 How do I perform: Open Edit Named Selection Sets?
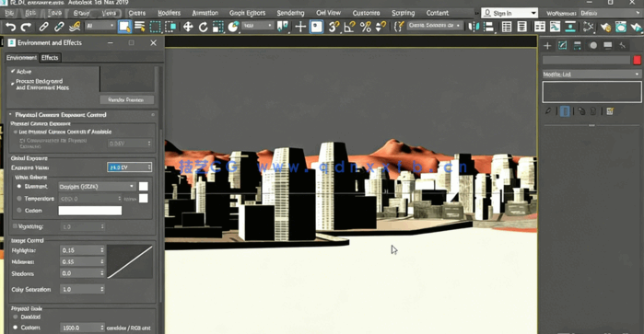pos(398,27)
